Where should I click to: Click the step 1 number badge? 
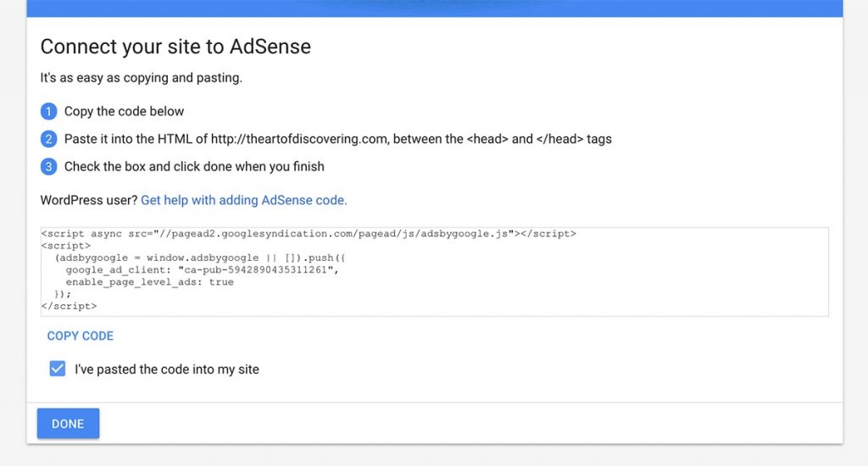(48, 111)
